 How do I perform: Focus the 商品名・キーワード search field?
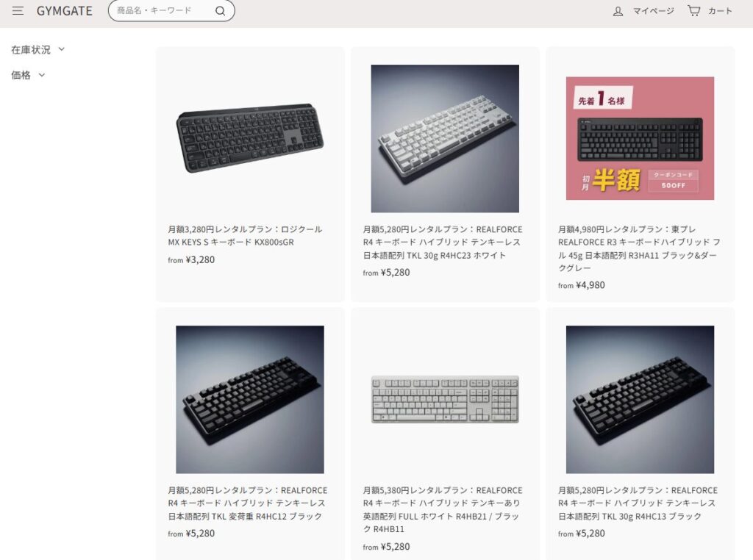pyautogui.click(x=163, y=10)
